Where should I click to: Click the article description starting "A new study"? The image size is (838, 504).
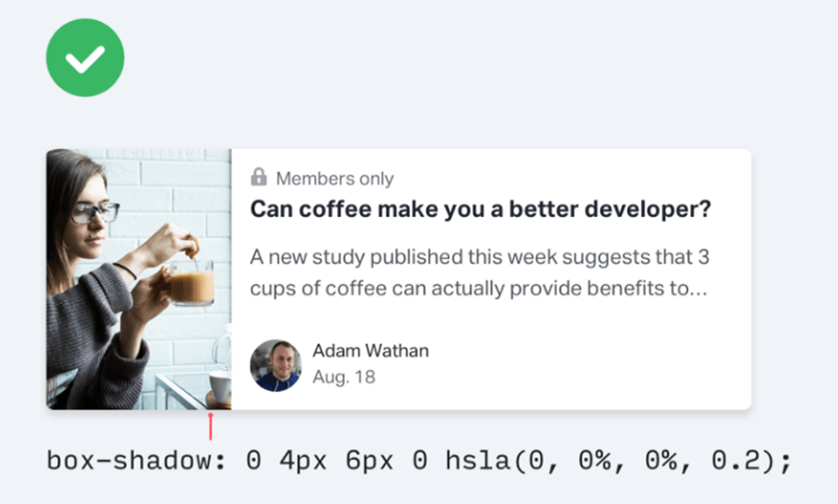point(479,273)
